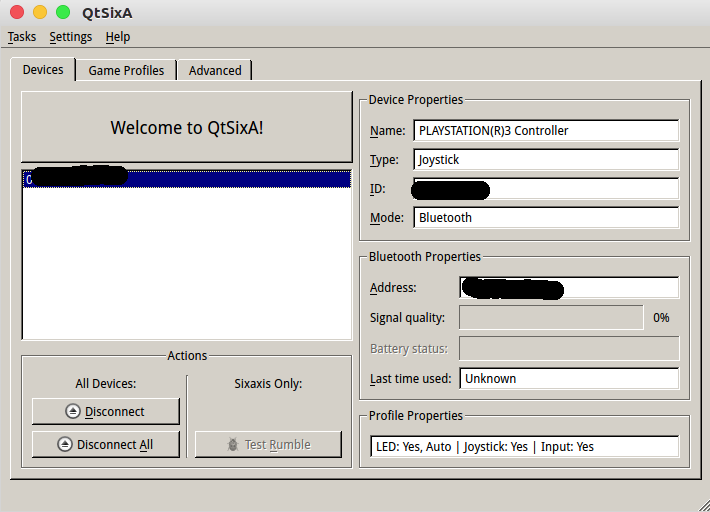Open the Tasks menu
Image resolution: width=710 pixels, height=512 pixels.
coord(21,37)
